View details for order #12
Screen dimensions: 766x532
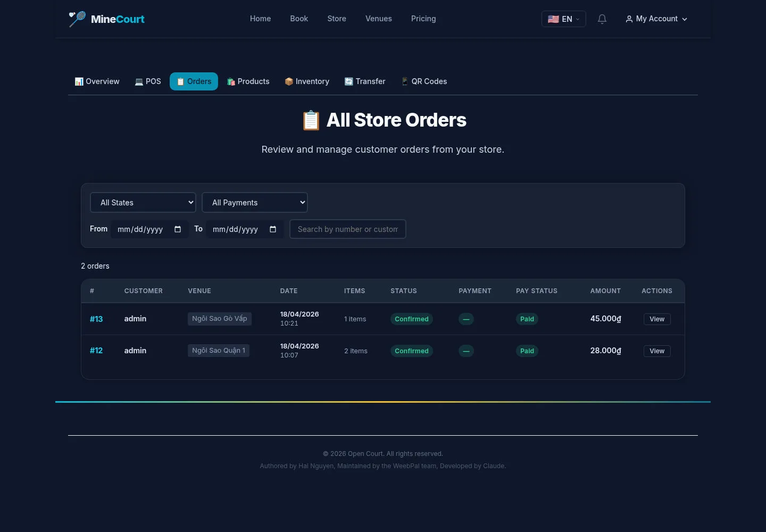[657, 351]
